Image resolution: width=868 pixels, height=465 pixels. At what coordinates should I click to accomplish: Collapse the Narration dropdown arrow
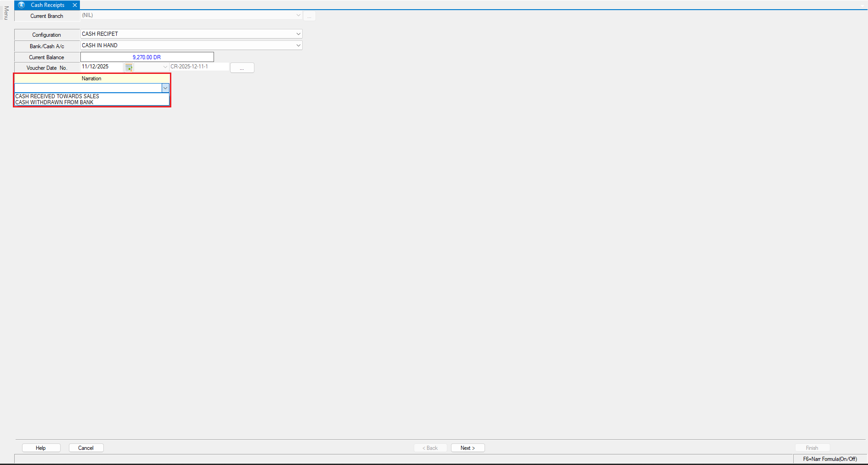[165, 88]
